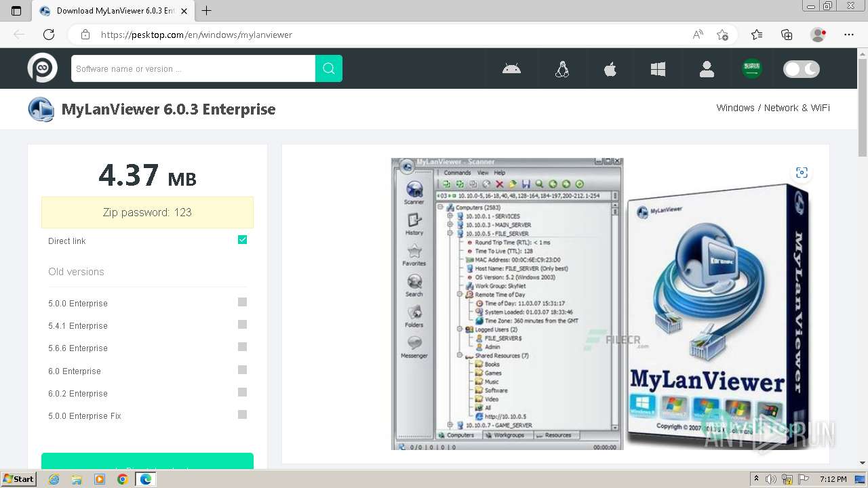
Task: Click the screenshot fullscreen expand icon
Action: click(x=802, y=173)
